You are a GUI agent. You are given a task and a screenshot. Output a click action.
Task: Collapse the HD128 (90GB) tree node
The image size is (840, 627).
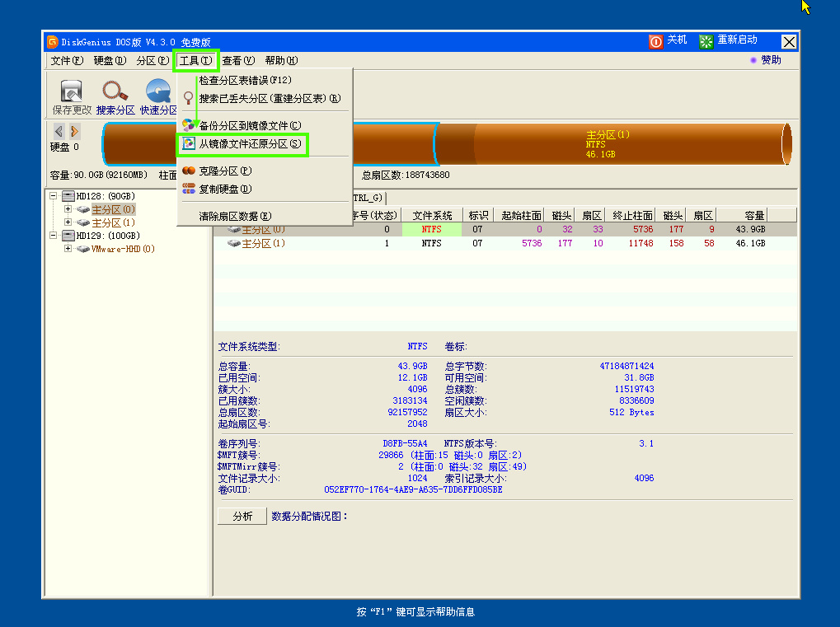[53, 196]
